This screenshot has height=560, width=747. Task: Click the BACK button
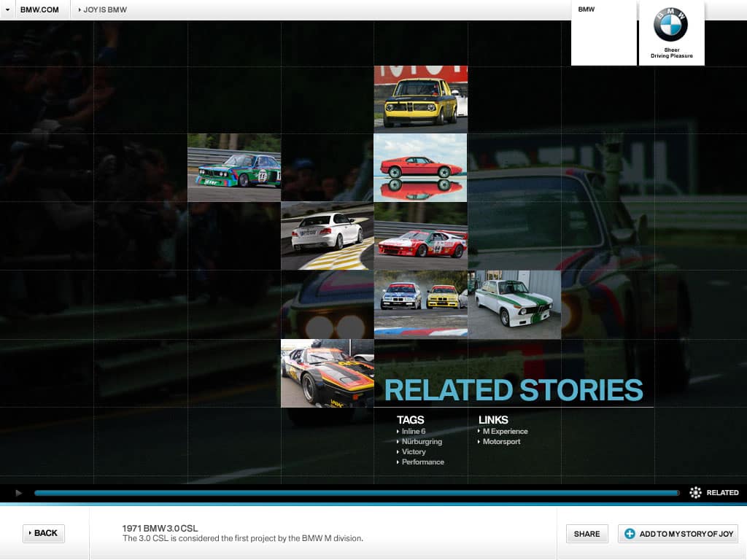click(44, 533)
